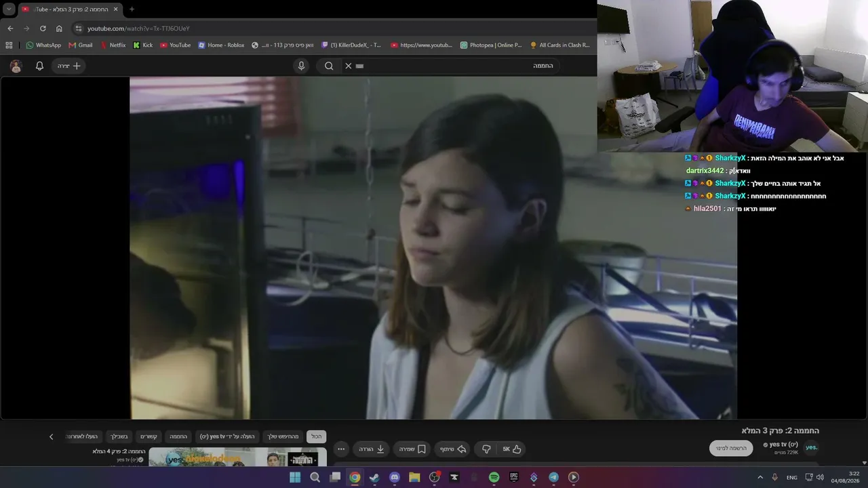Open the Windows Start menu

point(295,477)
